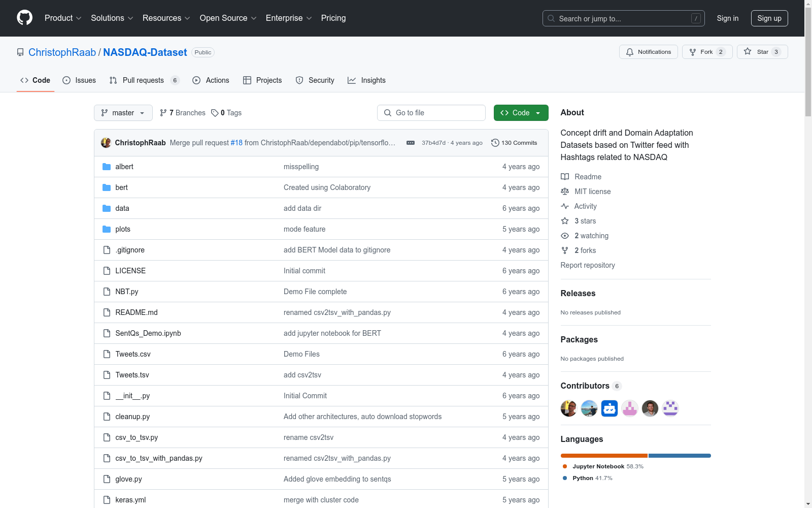The width and height of the screenshot is (812, 508).
Task: Select the Code tab
Action: 36,80
